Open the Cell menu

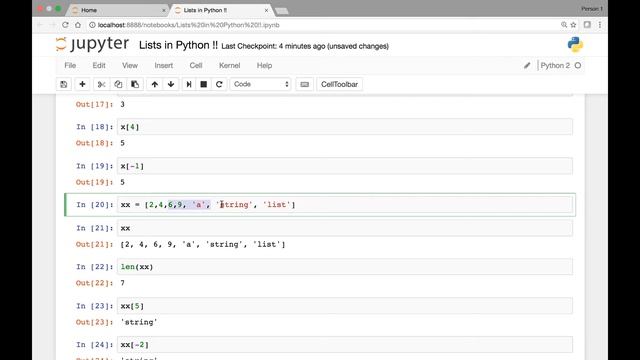[196, 65]
